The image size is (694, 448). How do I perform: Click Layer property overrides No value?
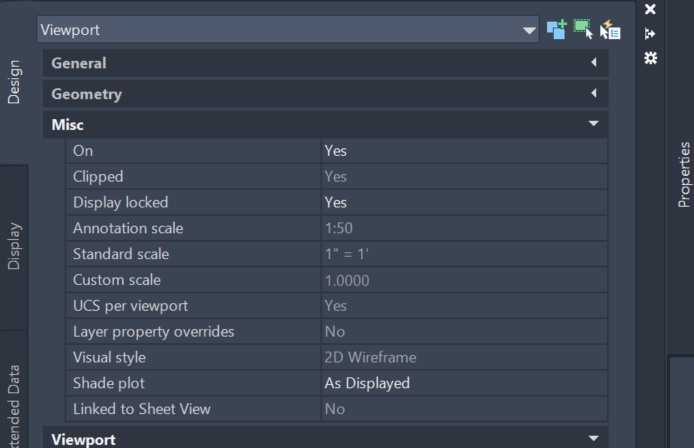click(x=464, y=332)
